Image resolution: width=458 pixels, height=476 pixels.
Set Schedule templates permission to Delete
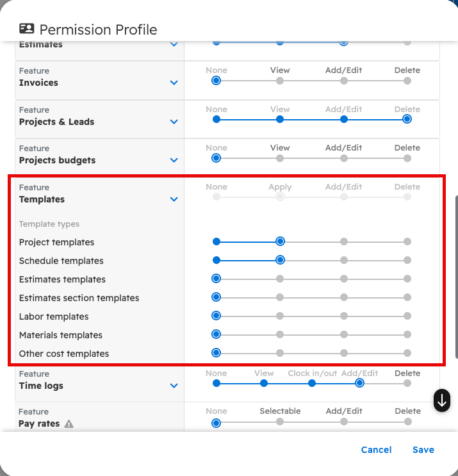click(x=407, y=260)
